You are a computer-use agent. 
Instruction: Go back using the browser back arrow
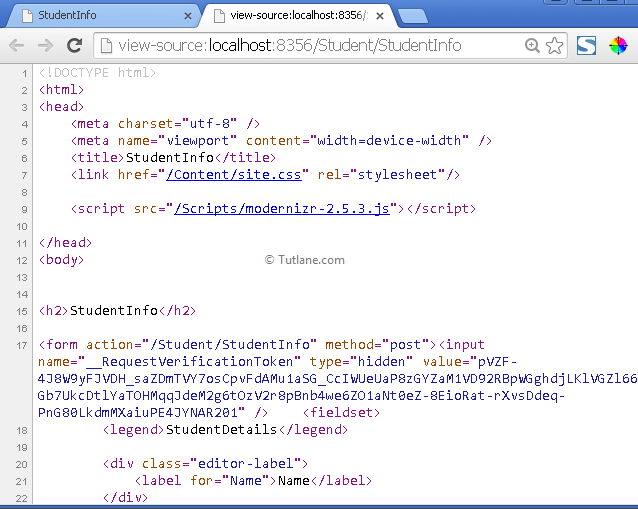tap(17, 45)
